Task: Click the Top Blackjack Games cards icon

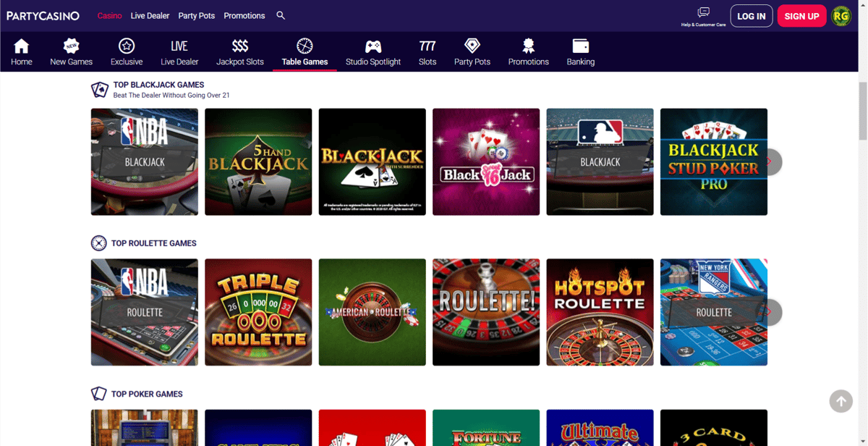Action: pos(99,90)
